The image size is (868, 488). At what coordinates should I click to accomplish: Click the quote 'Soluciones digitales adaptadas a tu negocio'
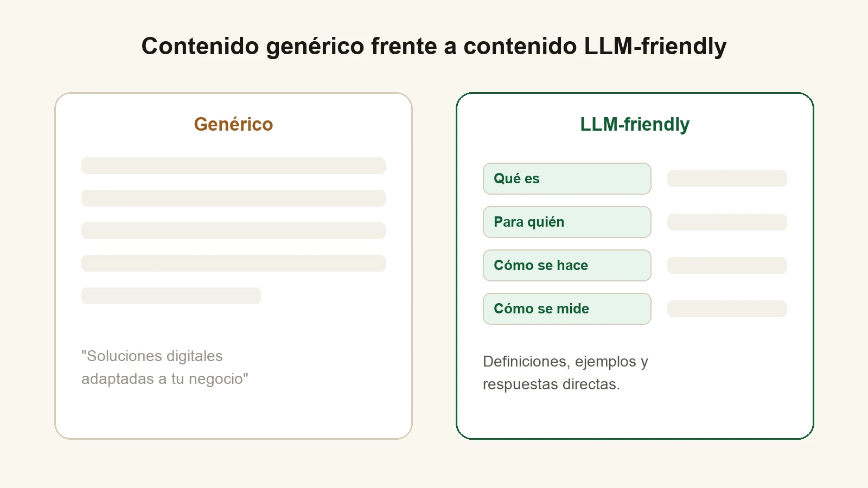[165, 367]
